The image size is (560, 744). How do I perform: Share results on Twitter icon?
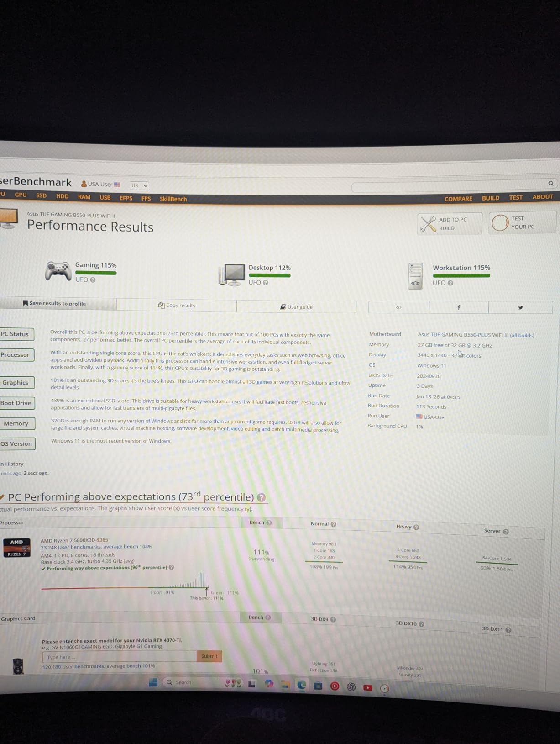[520, 307]
